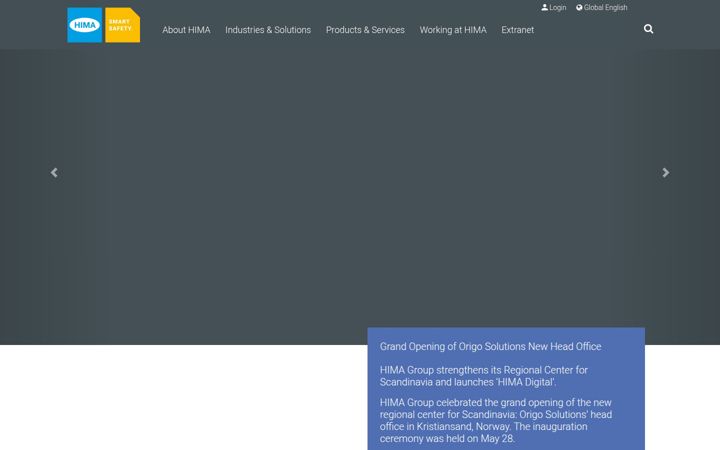Open Products & Services menu
The height and width of the screenshot is (450, 720).
tap(365, 30)
